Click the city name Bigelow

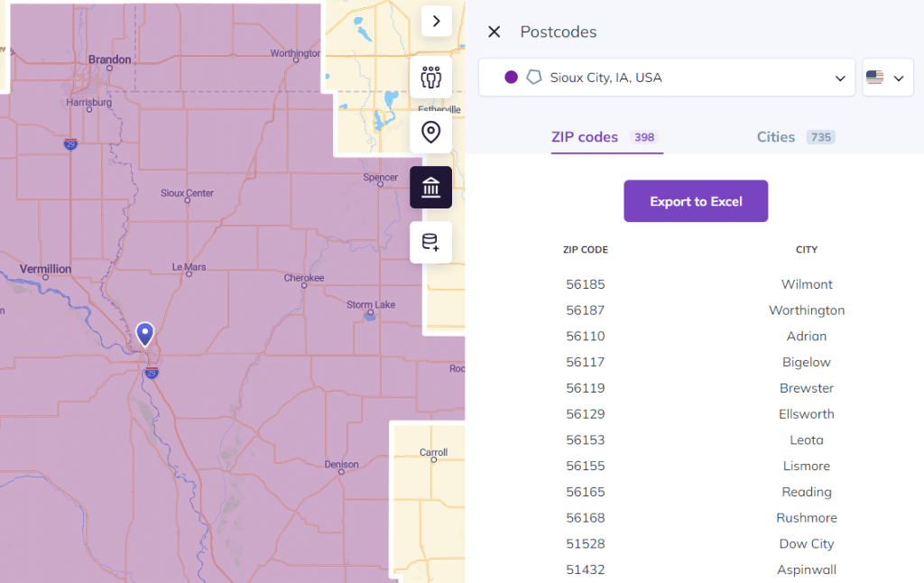coord(807,362)
